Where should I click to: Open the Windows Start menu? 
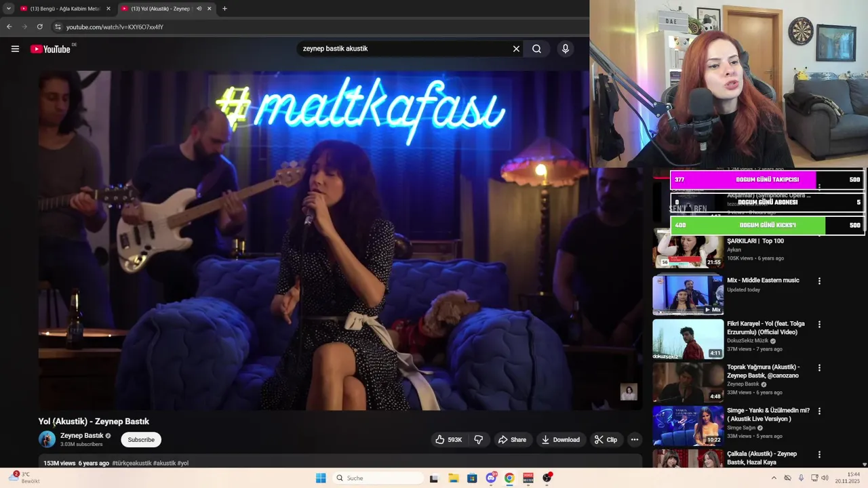(x=321, y=478)
